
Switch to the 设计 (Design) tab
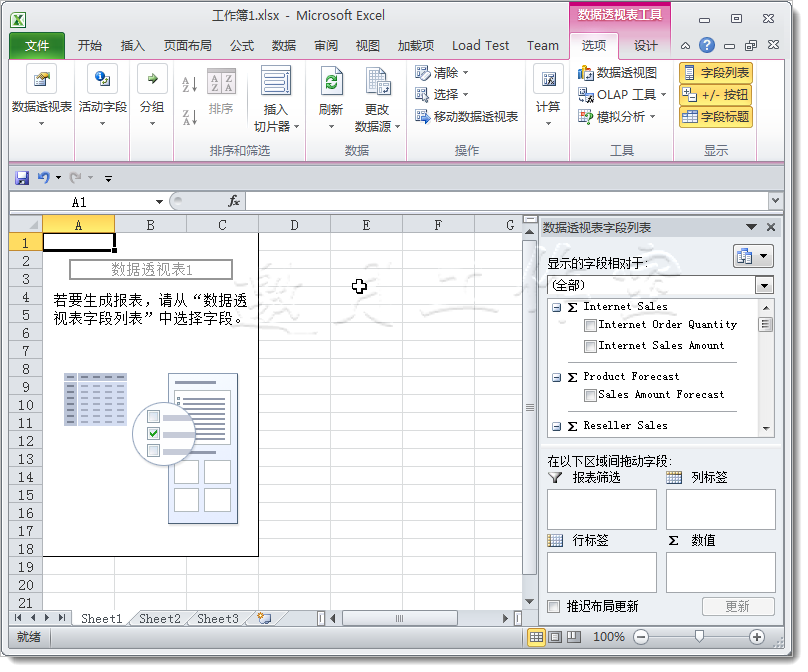(x=646, y=46)
